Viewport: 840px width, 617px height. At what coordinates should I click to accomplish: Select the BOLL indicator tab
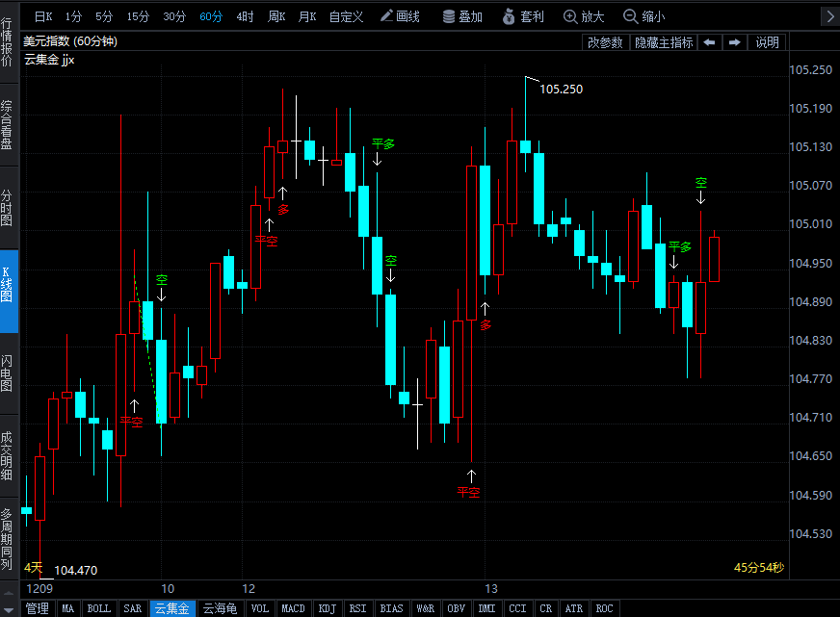99,608
